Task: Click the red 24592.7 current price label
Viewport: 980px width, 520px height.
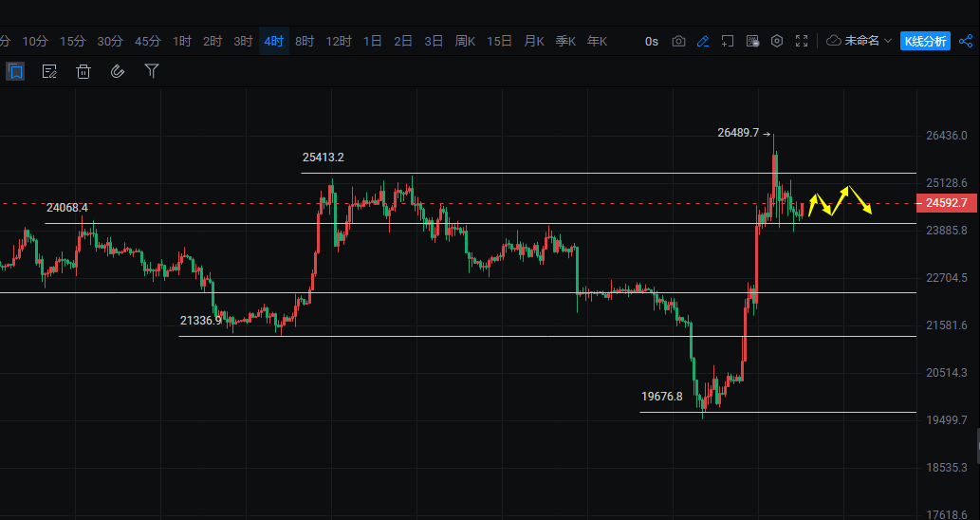Action: pyautogui.click(x=946, y=203)
